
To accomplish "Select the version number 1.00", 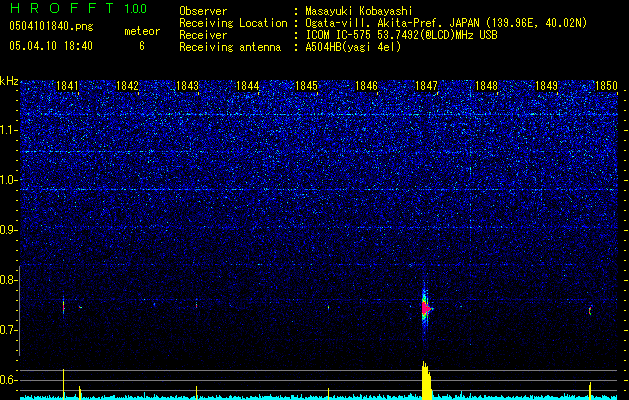I will (136, 8).
